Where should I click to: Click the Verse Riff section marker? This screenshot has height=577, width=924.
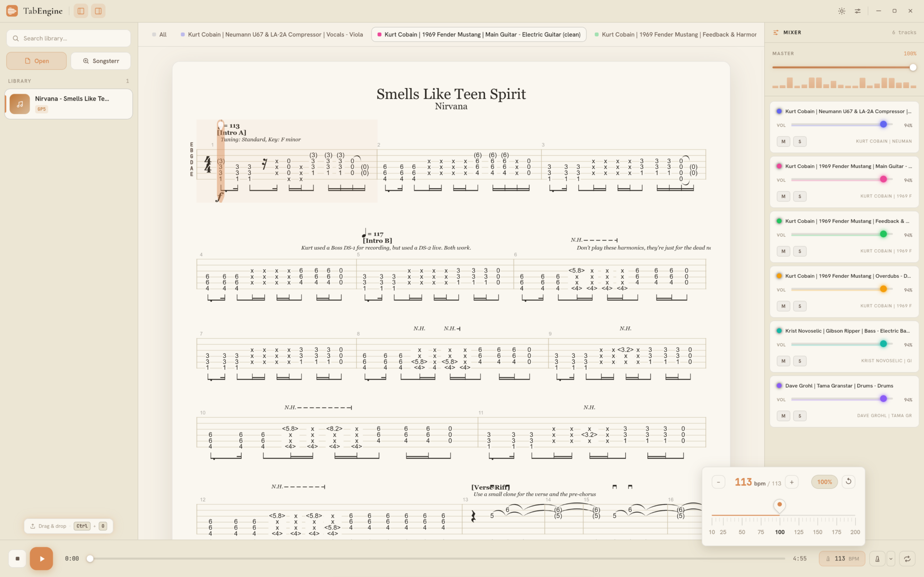click(491, 487)
